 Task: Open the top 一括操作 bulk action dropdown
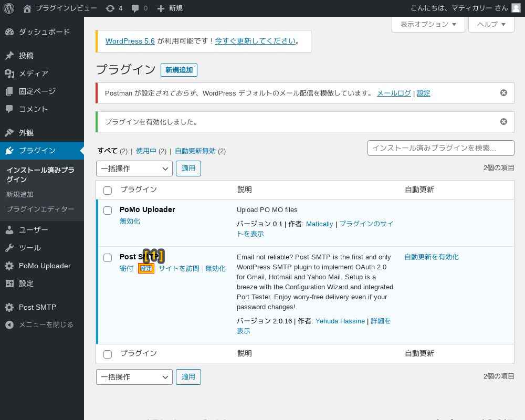click(134, 169)
